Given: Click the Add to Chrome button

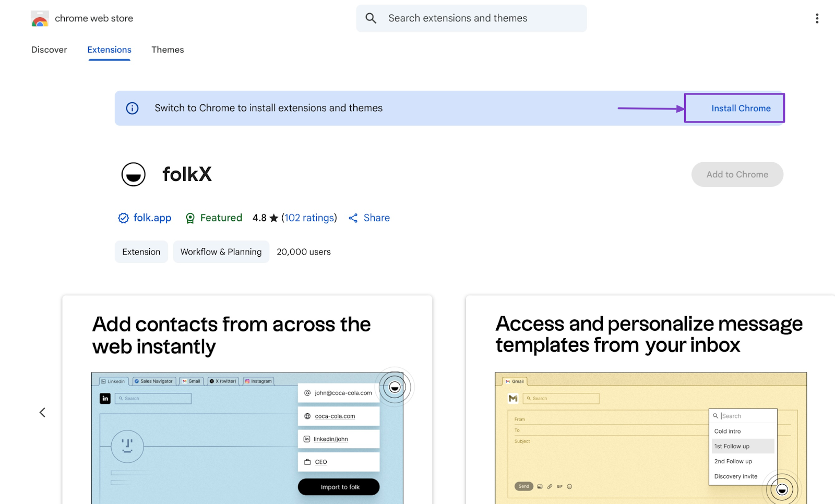Looking at the screenshot, I should (737, 174).
